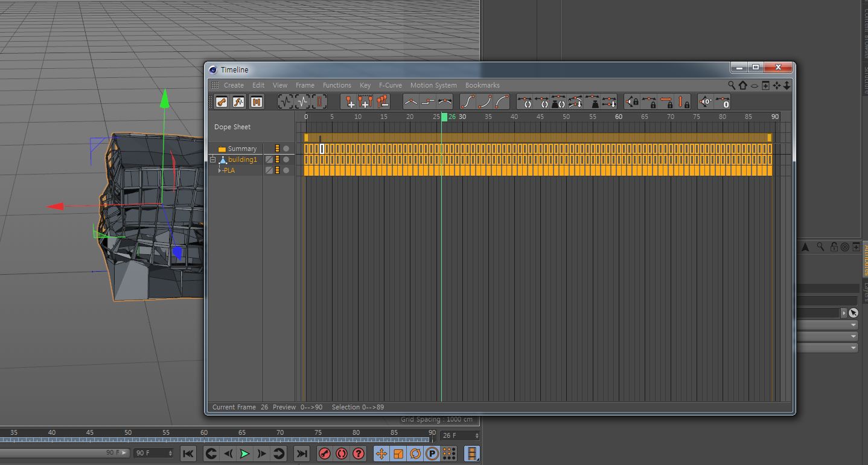Toggle scale keying button

click(398, 454)
